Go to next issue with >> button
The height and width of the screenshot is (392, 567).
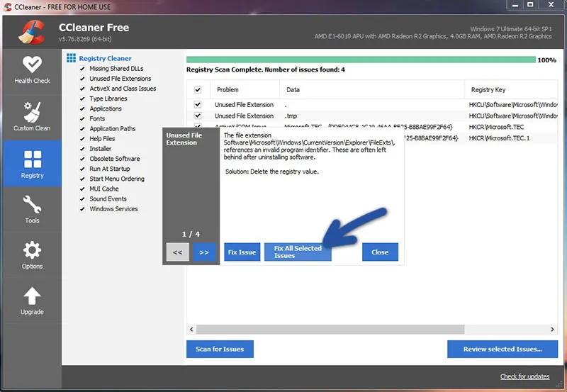click(204, 252)
